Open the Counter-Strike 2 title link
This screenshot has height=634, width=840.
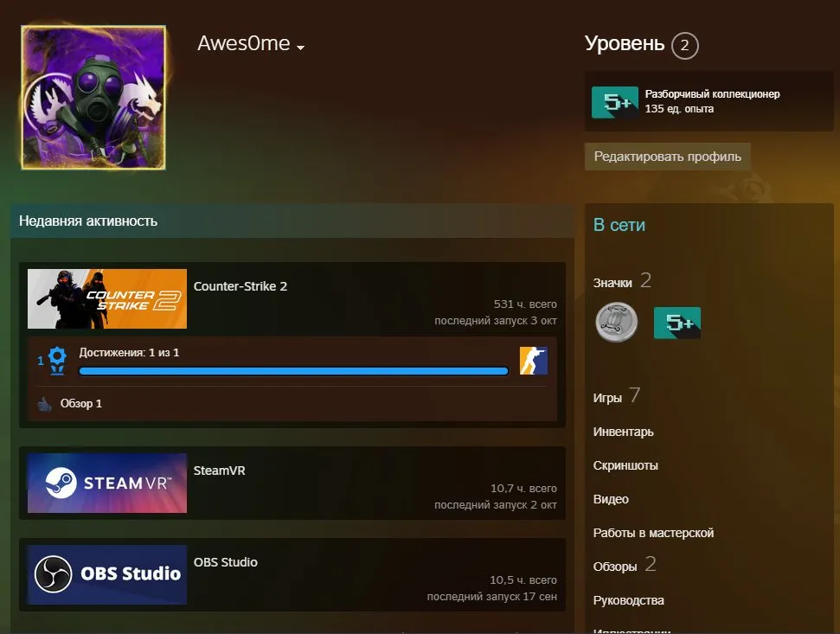point(240,286)
